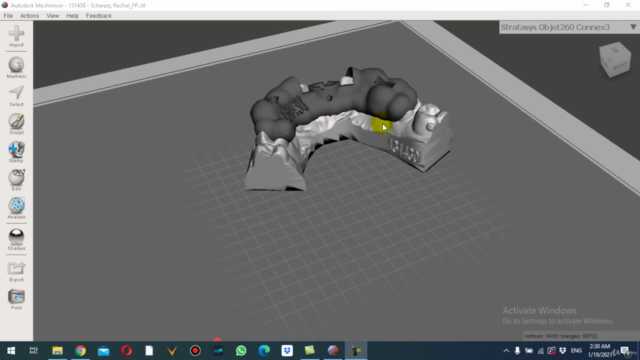The width and height of the screenshot is (640, 360).
Task: Click the ENG language indicator
Action: pyautogui.click(x=576, y=351)
